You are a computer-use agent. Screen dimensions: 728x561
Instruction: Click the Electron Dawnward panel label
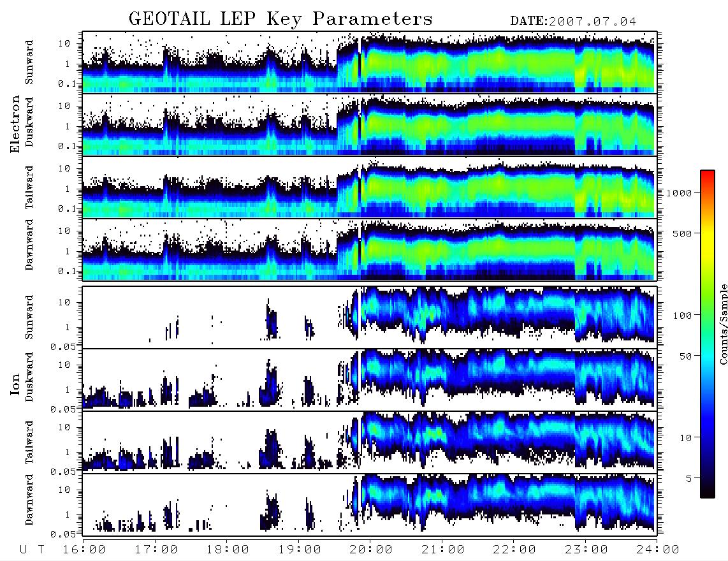(x=29, y=245)
